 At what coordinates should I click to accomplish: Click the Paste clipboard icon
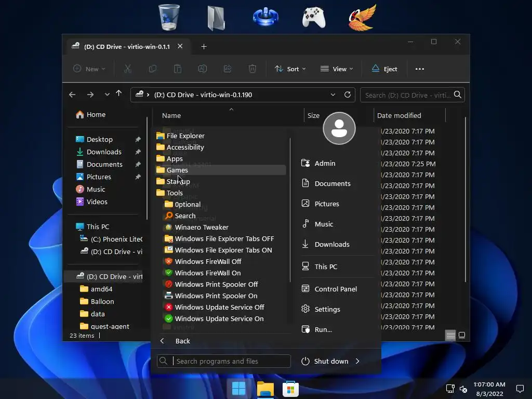tap(178, 69)
